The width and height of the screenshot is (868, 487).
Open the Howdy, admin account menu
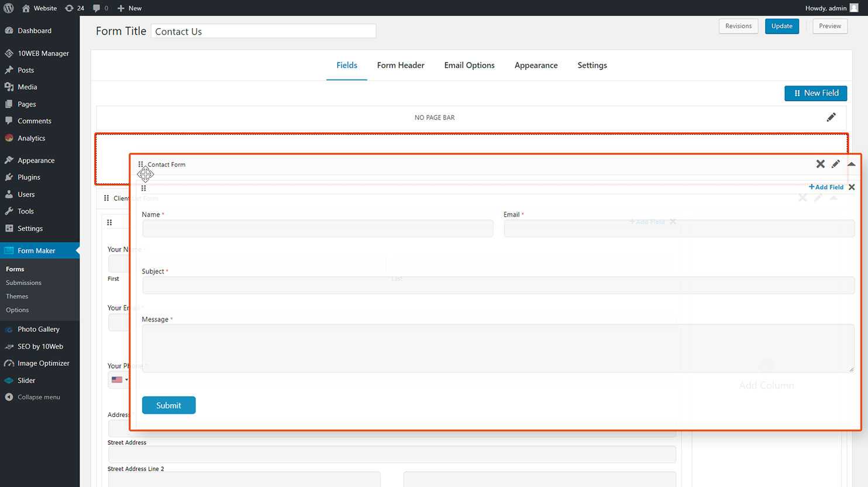831,8
